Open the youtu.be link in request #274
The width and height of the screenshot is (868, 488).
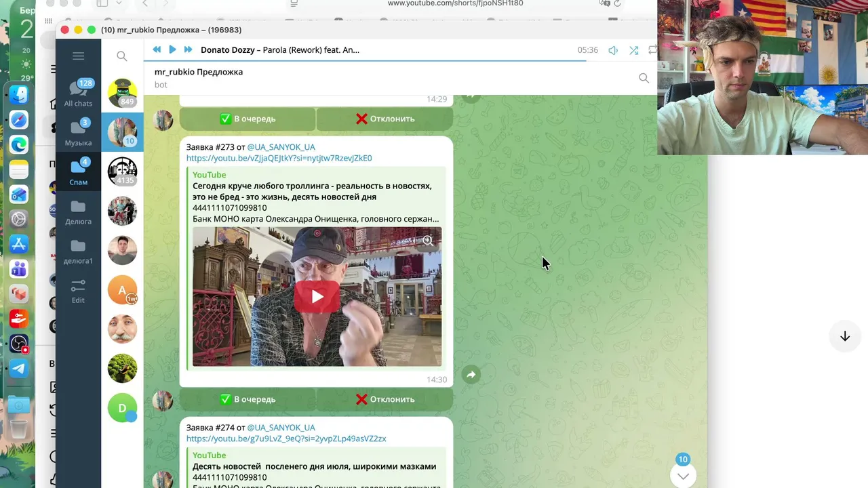point(286,439)
